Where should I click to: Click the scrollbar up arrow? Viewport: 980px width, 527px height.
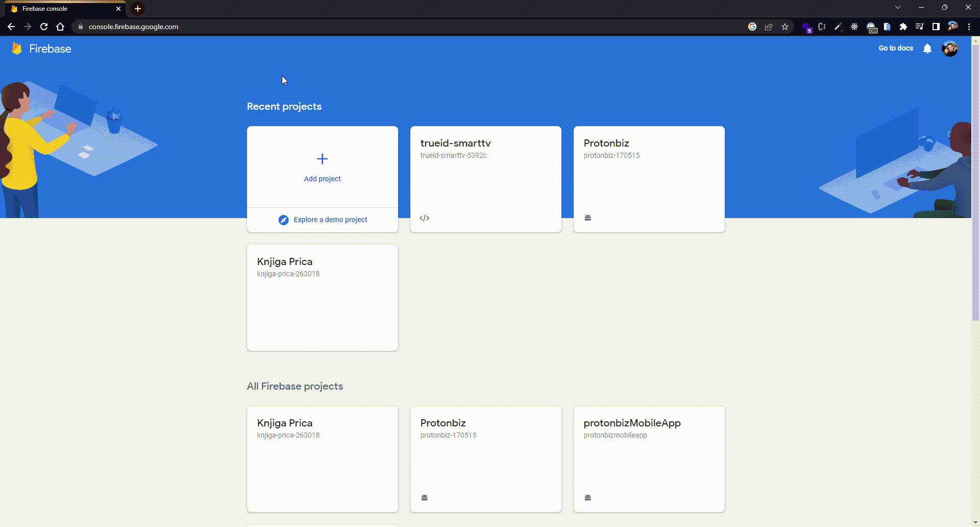[975, 40]
